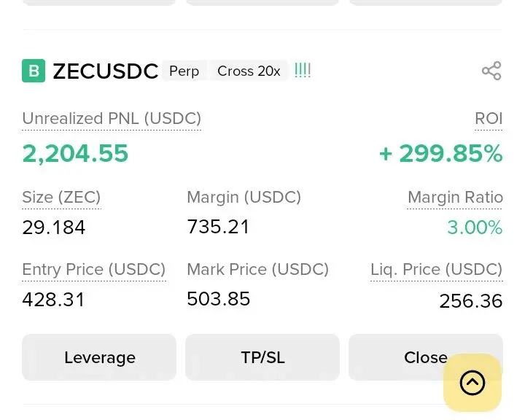The height and width of the screenshot is (420, 525).
Task: Tap the +299.85% ROI value
Action: coord(440,153)
